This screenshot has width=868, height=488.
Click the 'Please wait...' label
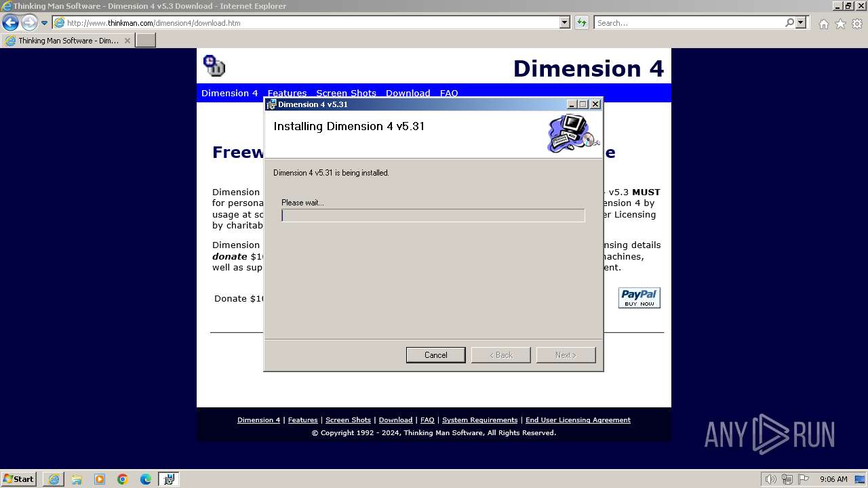(x=302, y=203)
